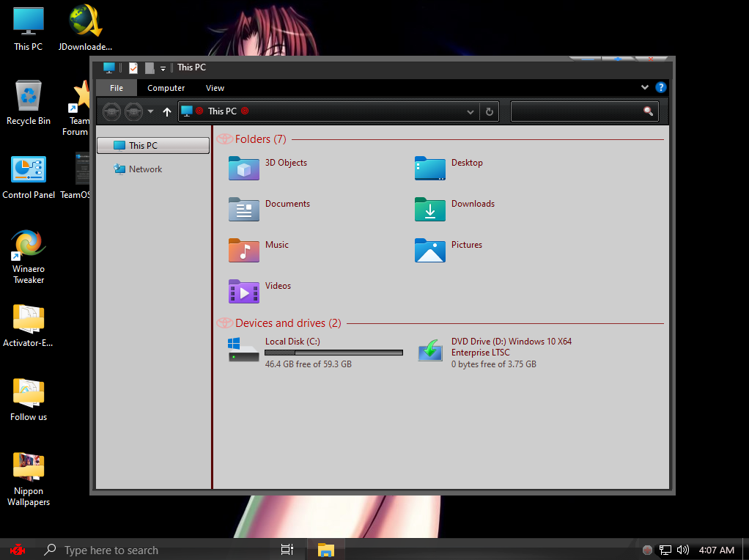Expand the ribbon with chevron
The image size is (749, 560).
click(x=645, y=87)
